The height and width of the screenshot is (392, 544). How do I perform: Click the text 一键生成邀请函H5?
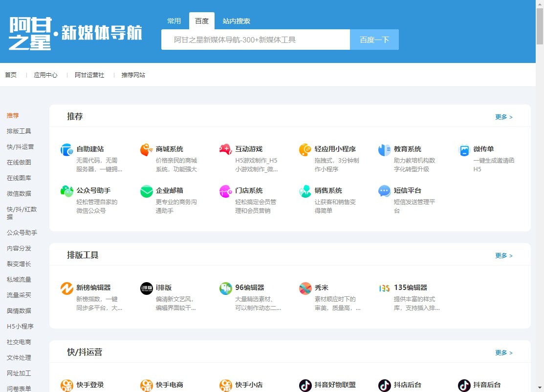tap(494, 165)
